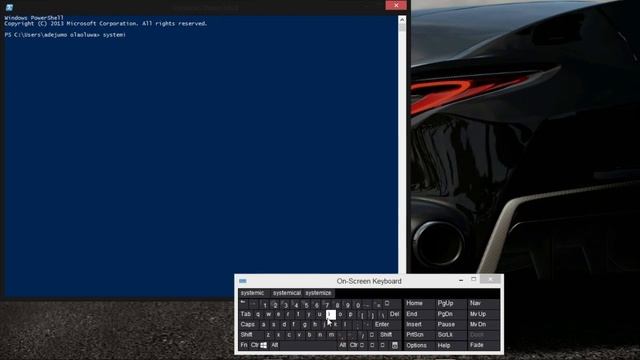Screen dimensions: 640x360
Task: Click the PowerShell command prompt line
Action: tap(65, 35)
